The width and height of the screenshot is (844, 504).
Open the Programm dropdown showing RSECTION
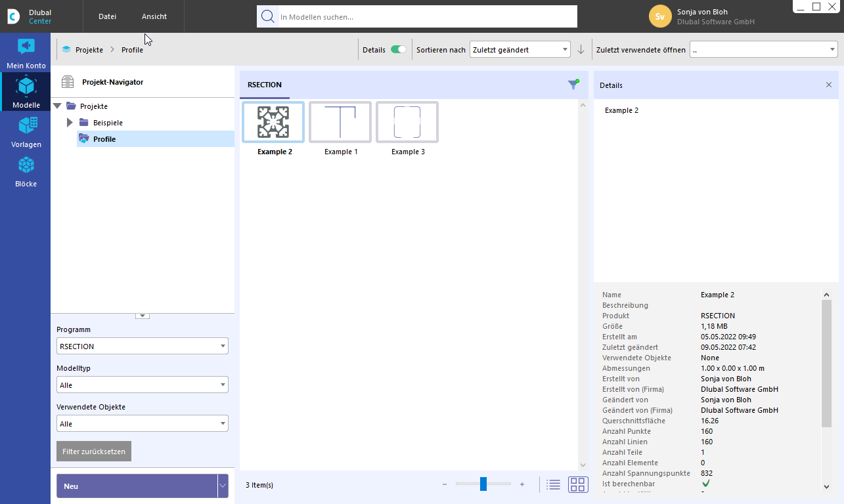pos(143,346)
